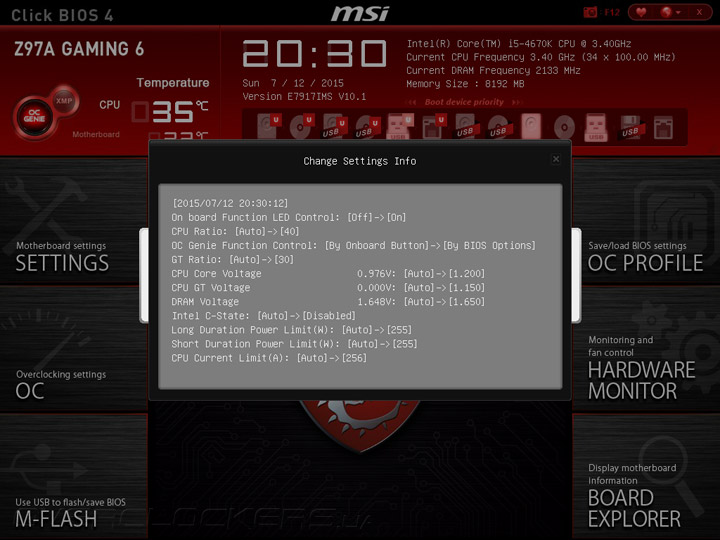Select the UEFI USB hard disk boot icon

pyautogui.click(x=334, y=126)
